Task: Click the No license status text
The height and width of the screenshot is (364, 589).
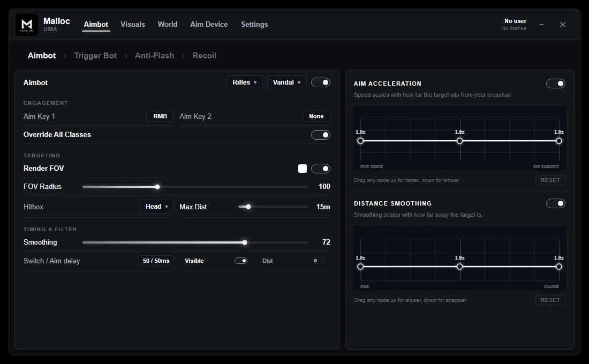Action: coord(514,28)
